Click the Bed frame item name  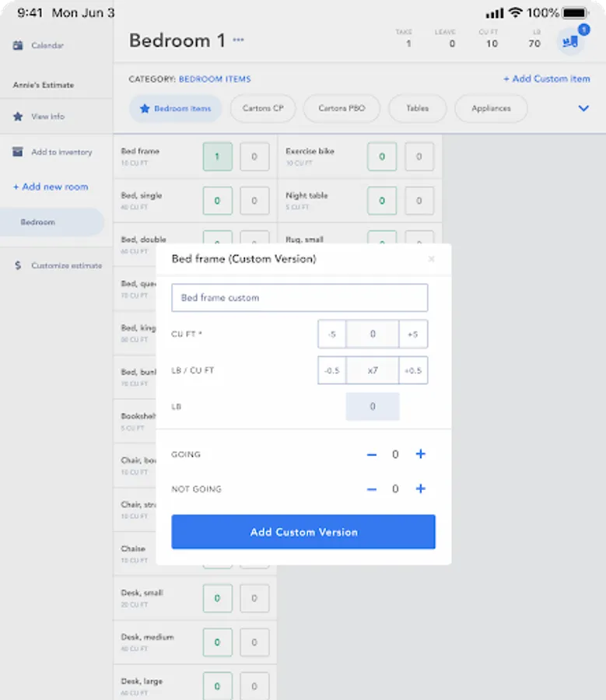140,151
